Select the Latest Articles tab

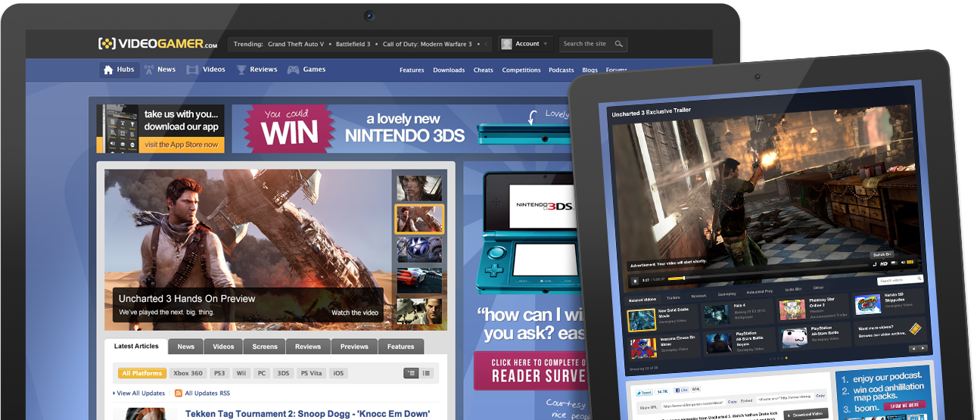136,347
